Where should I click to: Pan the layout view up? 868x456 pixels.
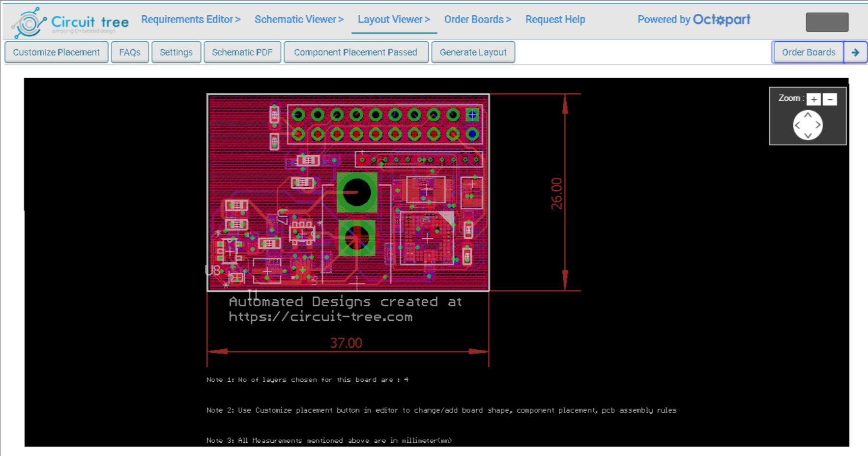click(x=808, y=114)
